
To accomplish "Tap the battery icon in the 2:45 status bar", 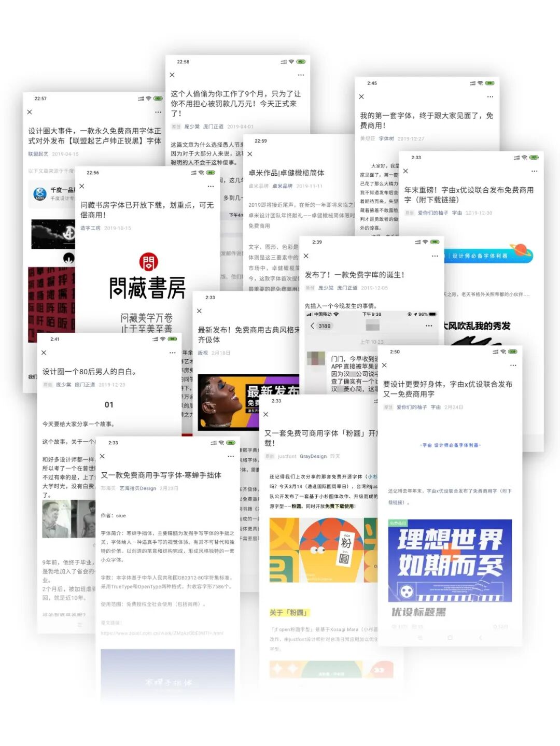I will pyautogui.click(x=490, y=83).
